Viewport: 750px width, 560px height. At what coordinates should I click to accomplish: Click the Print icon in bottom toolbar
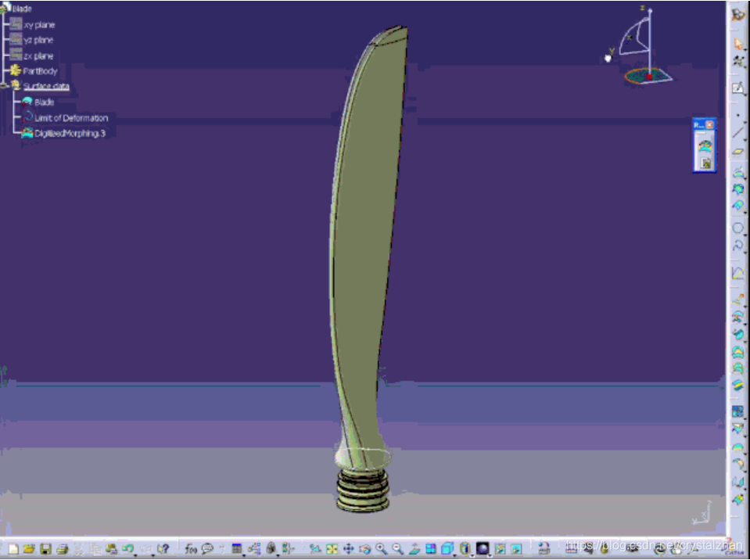[62, 549]
